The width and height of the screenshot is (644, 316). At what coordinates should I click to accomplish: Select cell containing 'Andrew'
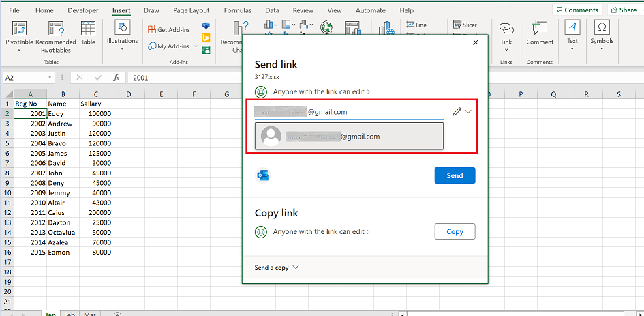[63, 124]
